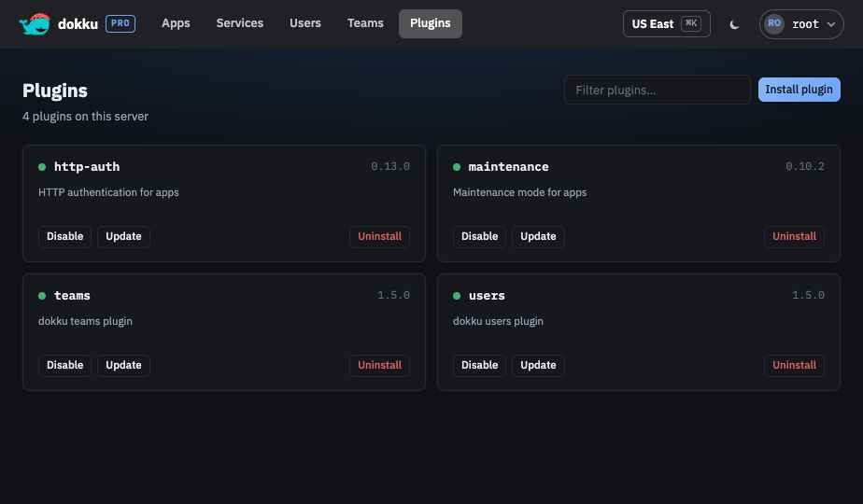Disable the http-auth plugin
This screenshot has width=863, height=504.
[65, 236]
